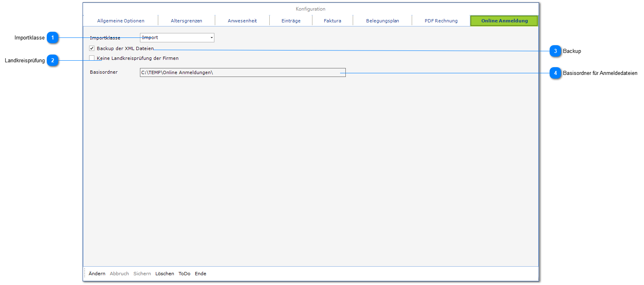644x285 pixels.
Task: Click Ende to close configuration
Action: [x=200, y=274]
